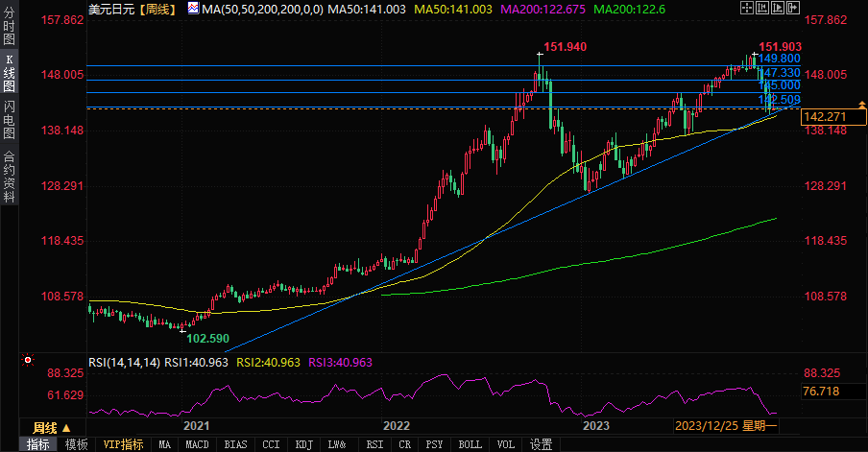Select the 模板 tab at bottom
This screenshot has width=868, height=452.
(77, 444)
